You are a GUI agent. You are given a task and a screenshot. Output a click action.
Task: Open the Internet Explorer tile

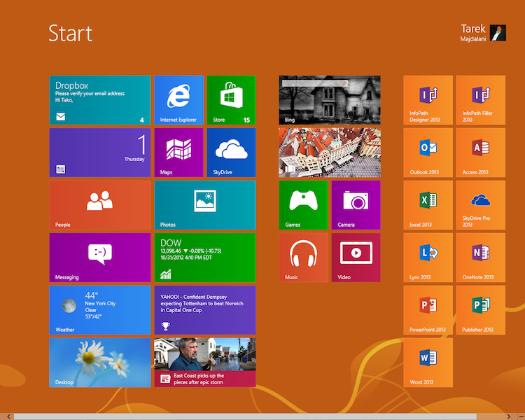point(178,99)
